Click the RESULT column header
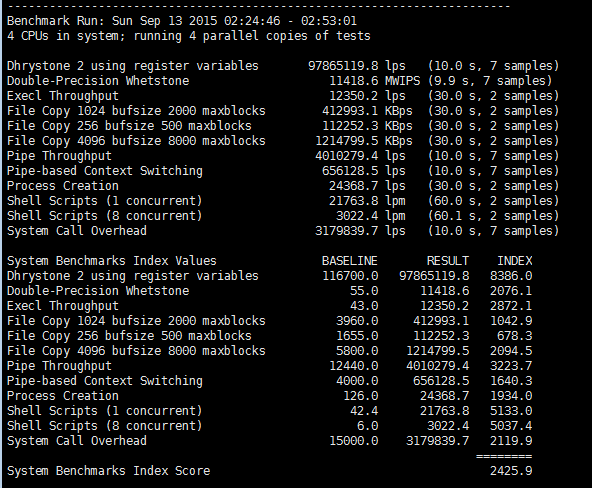592x488 pixels. pos(448,261)
